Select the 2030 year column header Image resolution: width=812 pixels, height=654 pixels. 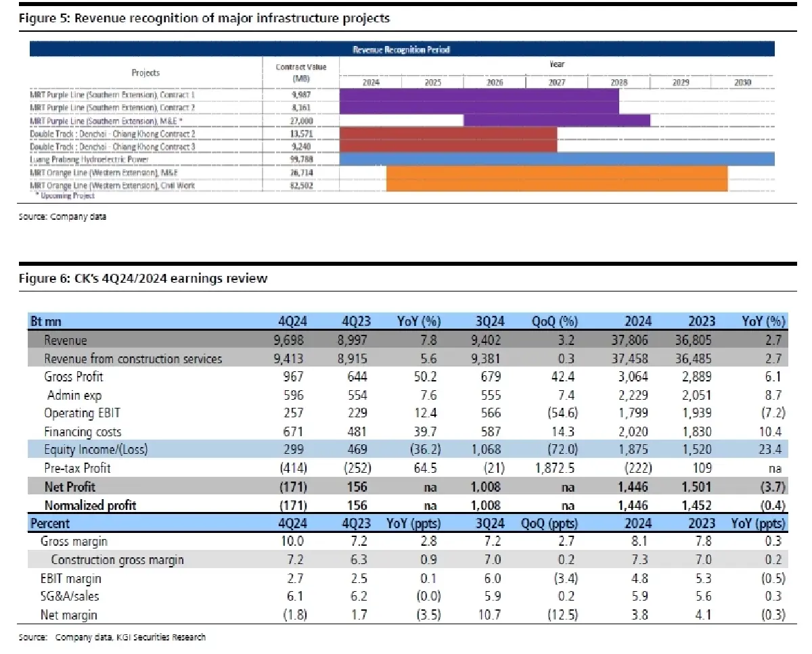coord(742,82)
